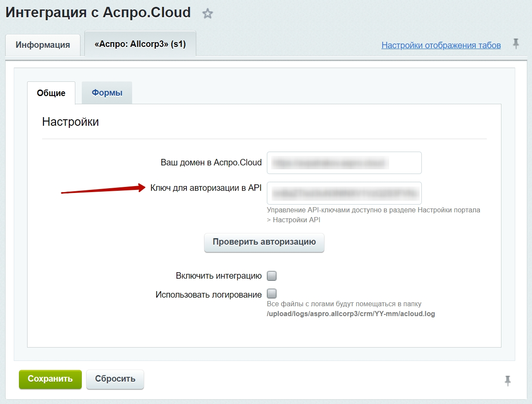This screenshot has height=404, width=532.
Task: Click the pin icon beside tab settings link
Action: coord(516,44)
